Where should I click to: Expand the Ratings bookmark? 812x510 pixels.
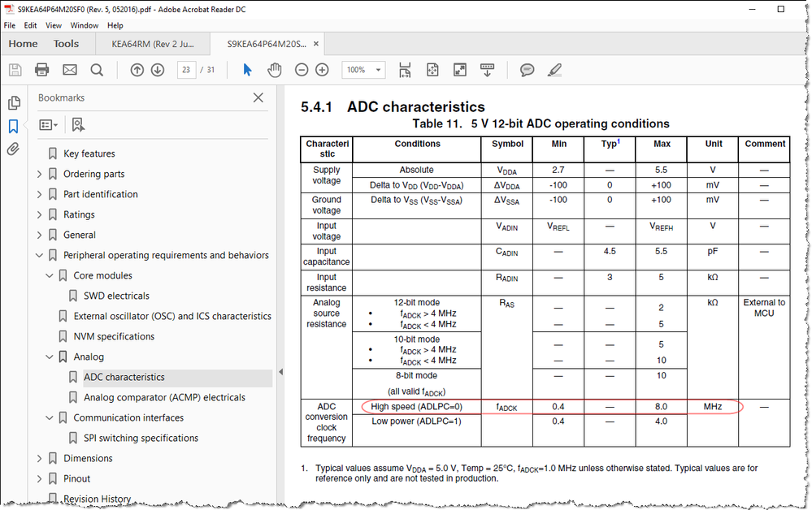coord(39,214)
